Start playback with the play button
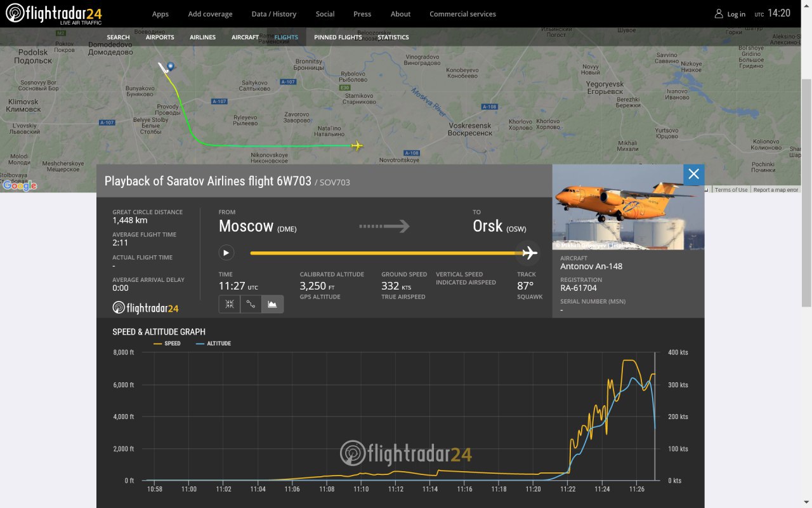812x508 pixels. point(226,253)
